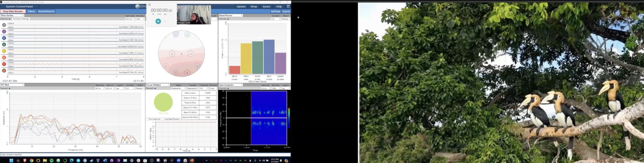Open Microsoft Edge from the taskbar
This screenshot has height=163, width=644.
pyautogui.click(x=72, y=160)
